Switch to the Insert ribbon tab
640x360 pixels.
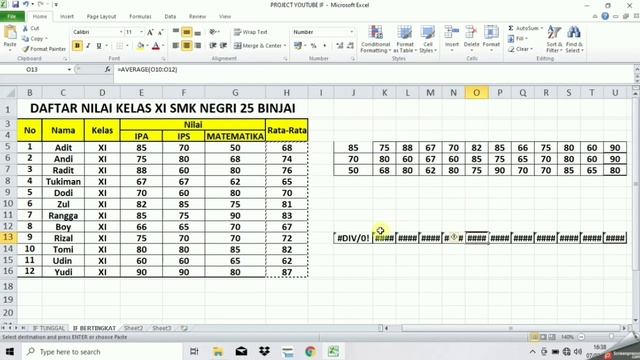pyautogui.click(x=67, y=16)
